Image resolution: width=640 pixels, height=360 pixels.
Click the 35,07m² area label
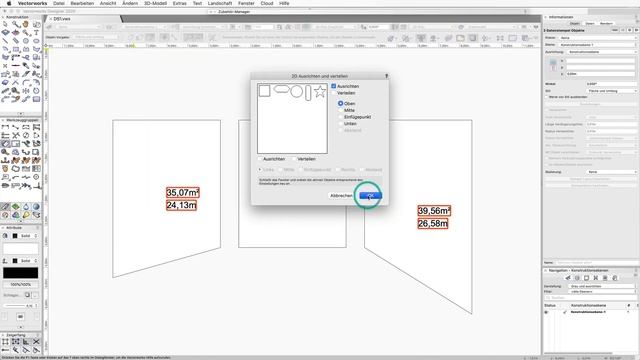[182, 192]
